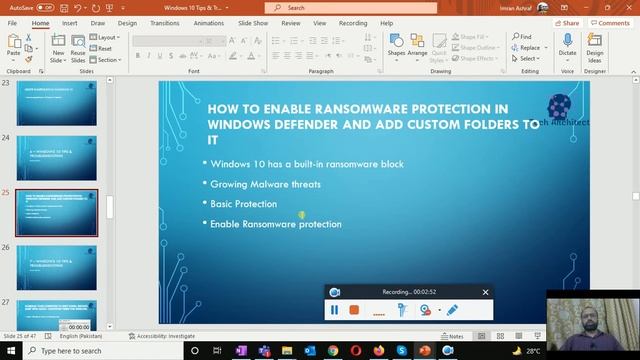Select slide 24 thumbnail
The image size is (640, 360).
point(57,158)
